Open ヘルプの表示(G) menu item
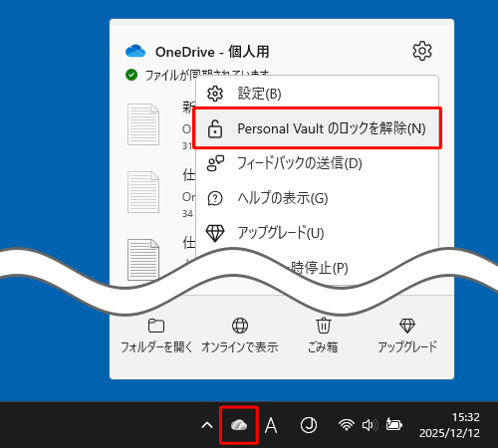The image size is (498, 448). [317, 198]
